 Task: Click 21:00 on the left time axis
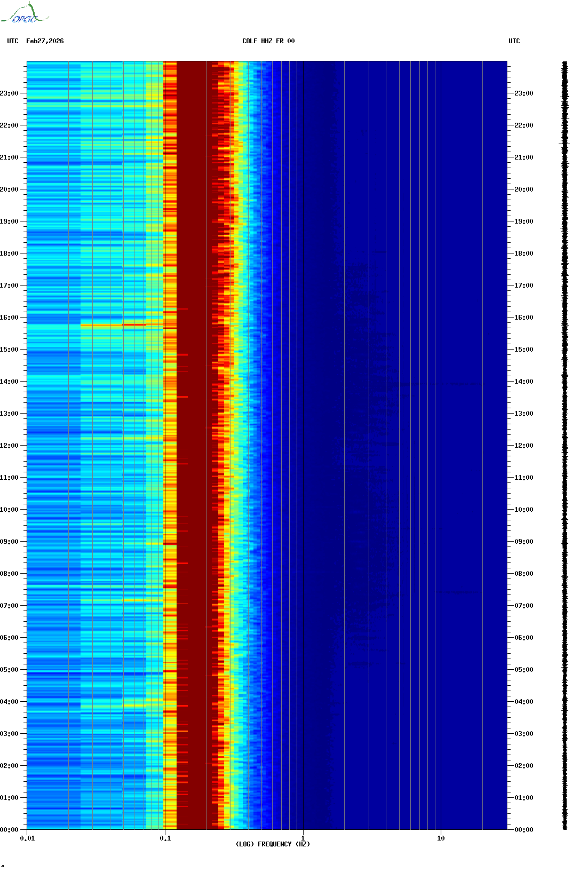pos(9,157)
